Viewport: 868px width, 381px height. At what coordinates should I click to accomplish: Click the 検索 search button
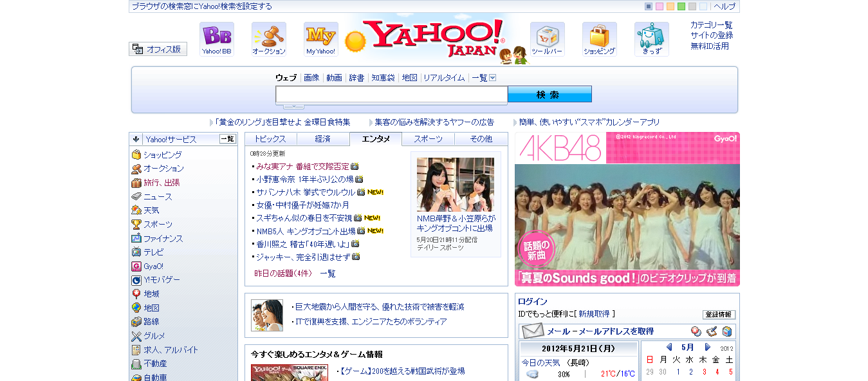tap(549, 95)
